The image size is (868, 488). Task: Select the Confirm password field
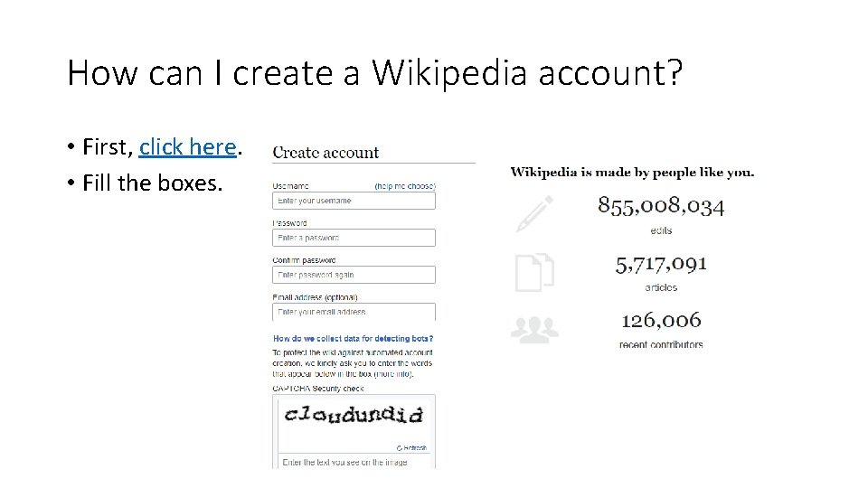point(354,275)
